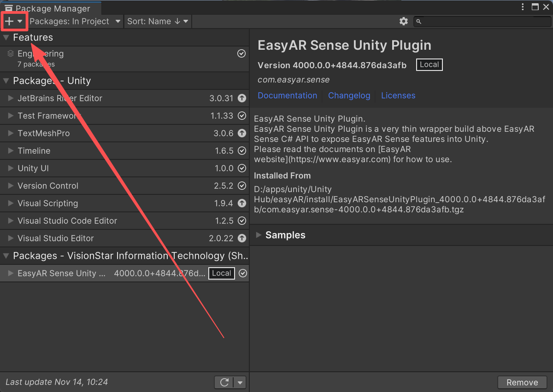
Task: Open the Sort: Name dropdown
Action: pyautogui.click(x=158, y=21)
